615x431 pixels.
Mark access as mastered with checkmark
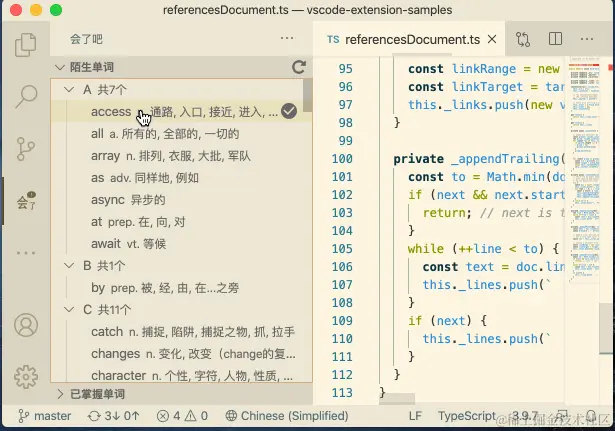tap(289, 111)
